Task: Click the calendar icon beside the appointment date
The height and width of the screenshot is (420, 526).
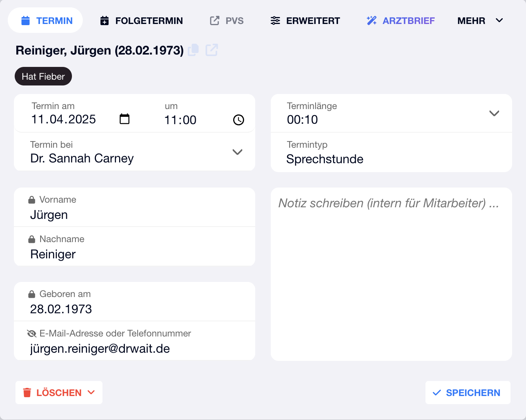Action: tap(125, 119)
